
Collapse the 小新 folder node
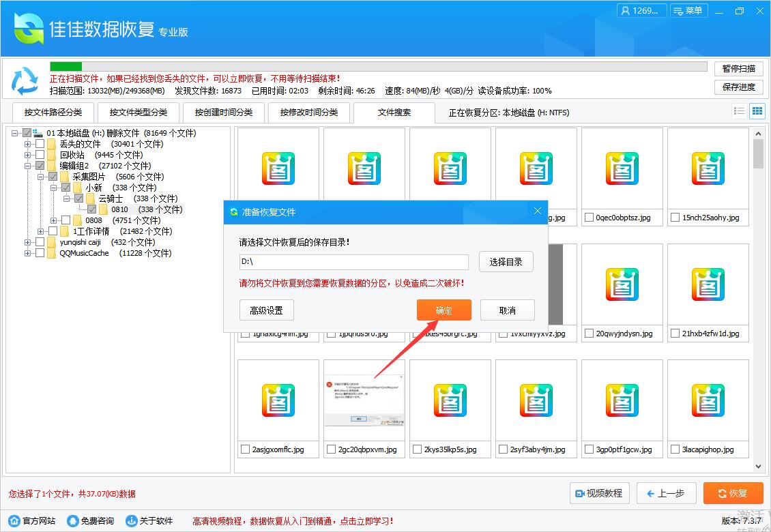click(x=54, y=188)
